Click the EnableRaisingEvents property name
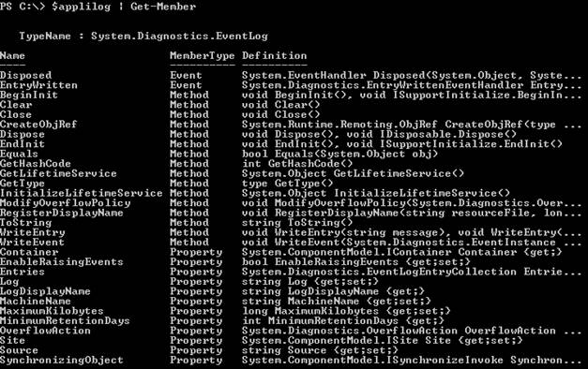 [x=62, y=262]
